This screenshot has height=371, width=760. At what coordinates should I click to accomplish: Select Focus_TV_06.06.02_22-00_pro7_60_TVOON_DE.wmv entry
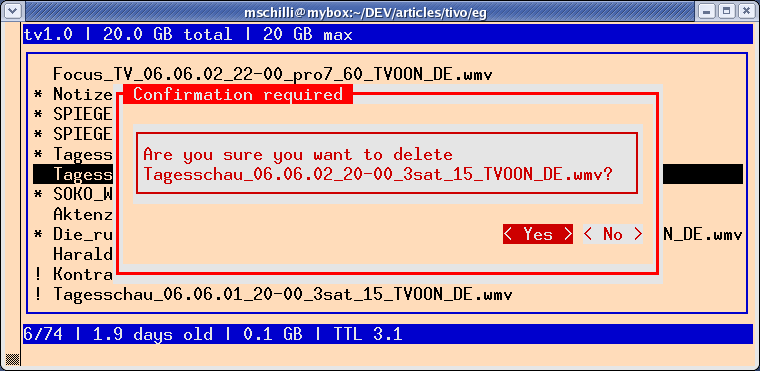tap(273, 75)
